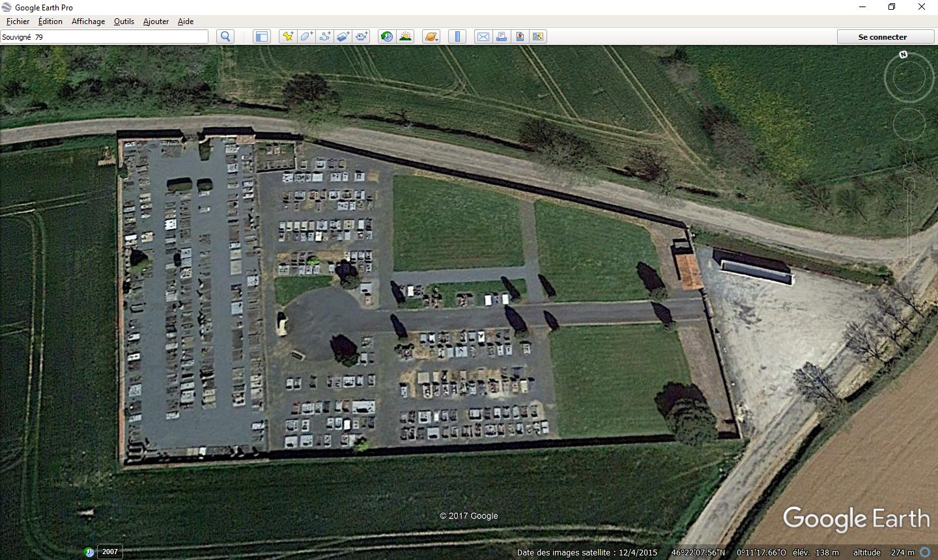
Task: Add a path with the path tool
Action: [x=324, y=36]
